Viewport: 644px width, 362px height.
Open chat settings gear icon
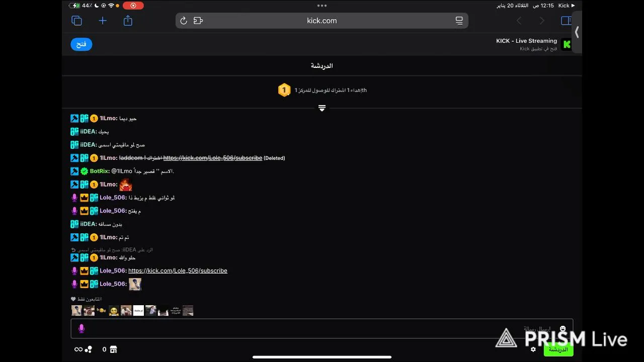coord(533,349)
